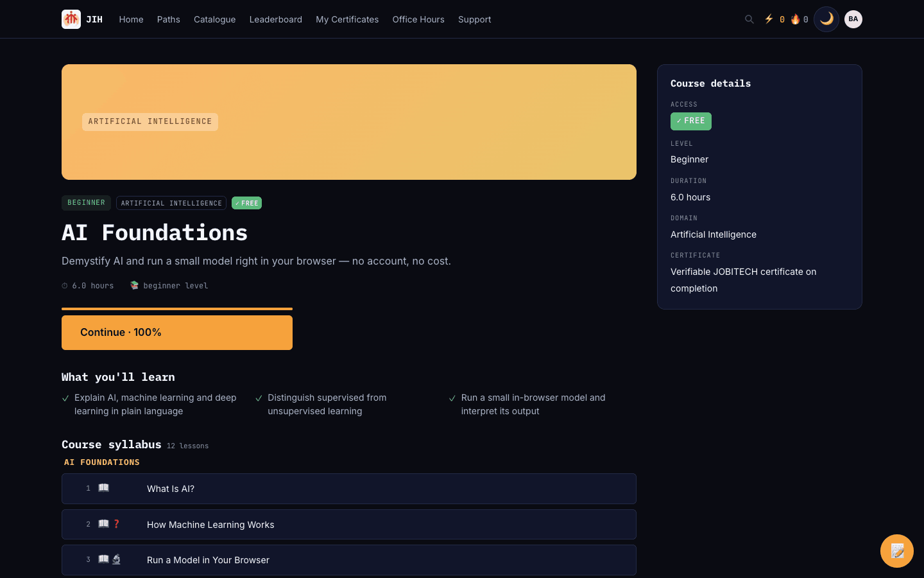The image size is (924, 578).
Task: Click the outlined ARTIFICIAL INTELLIGENCE badge
Action: point(171,203)
